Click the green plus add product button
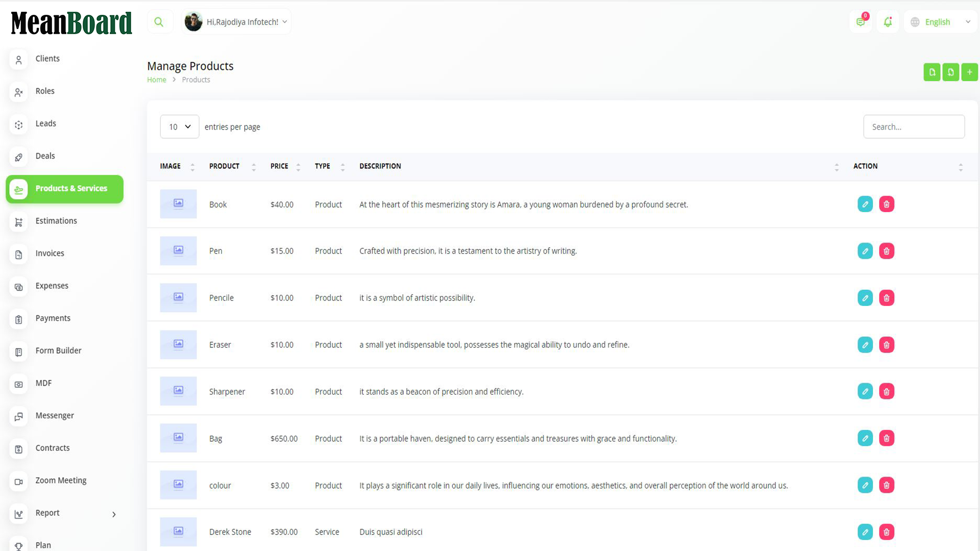Screen dimensions: 980x551 [x=969, y=72]
